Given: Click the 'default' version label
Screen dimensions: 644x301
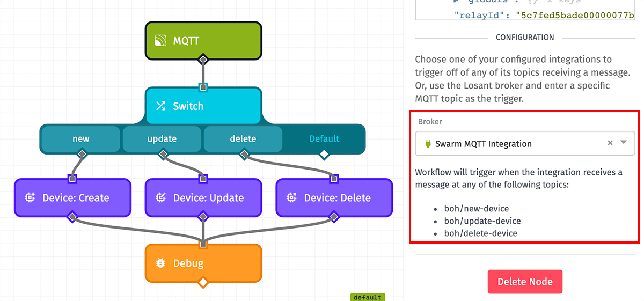Looking at the screenshot, I should coord(368,297).
